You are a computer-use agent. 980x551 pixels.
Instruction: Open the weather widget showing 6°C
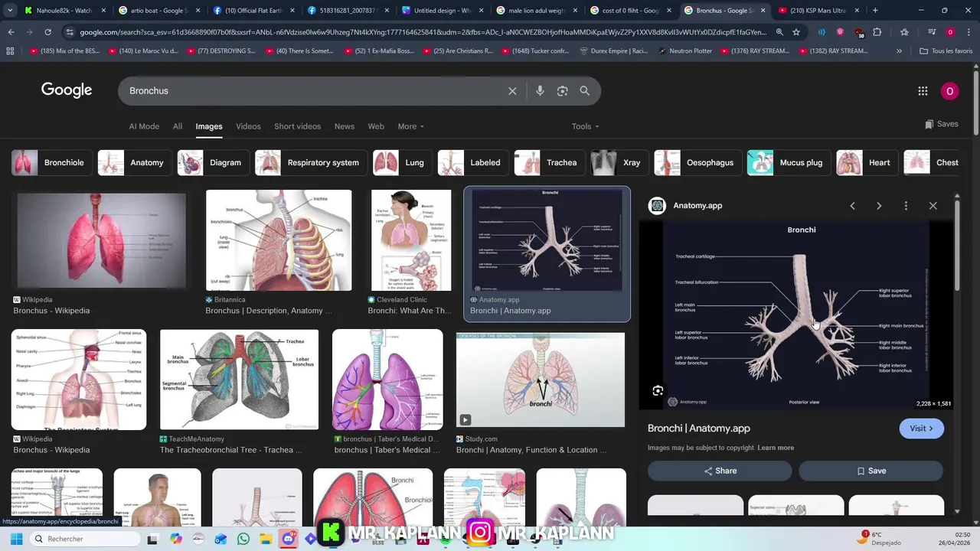(877, 538)
